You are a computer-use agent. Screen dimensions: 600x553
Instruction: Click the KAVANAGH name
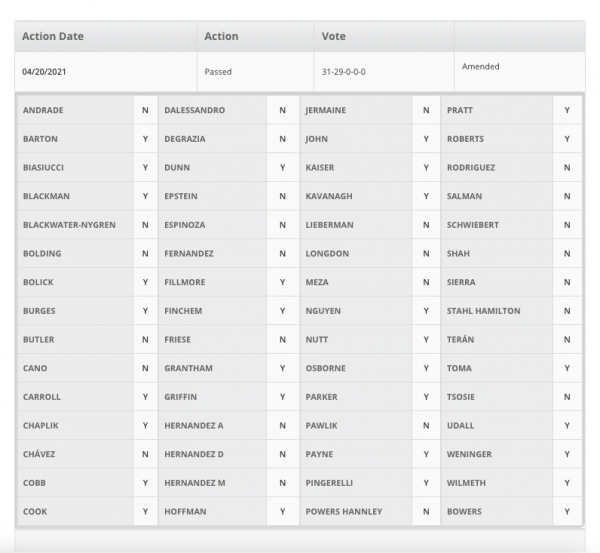coord(329,196)
